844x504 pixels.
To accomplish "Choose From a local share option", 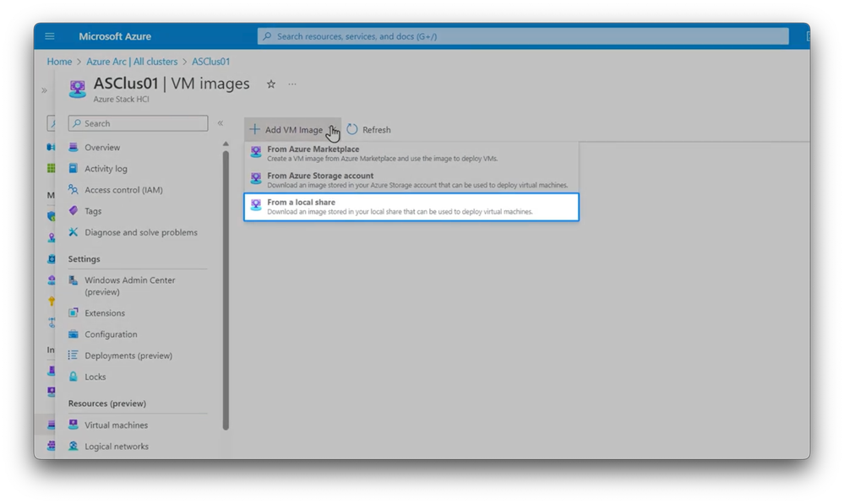I will click(411, 207).
